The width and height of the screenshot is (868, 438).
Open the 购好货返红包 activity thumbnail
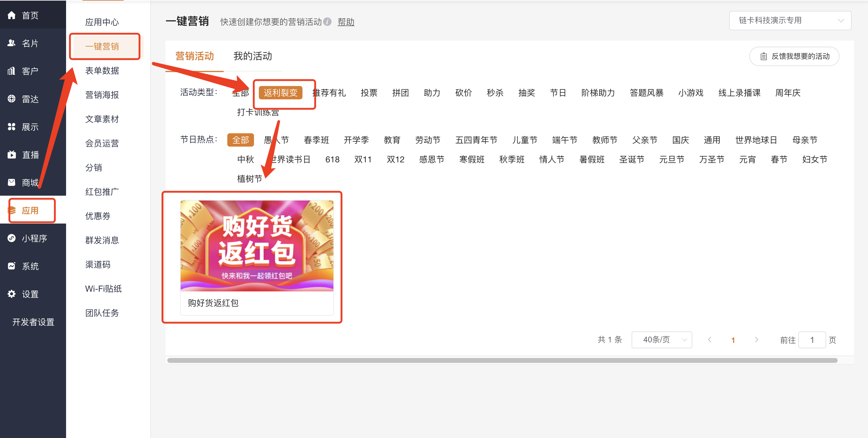click(257, 246)
